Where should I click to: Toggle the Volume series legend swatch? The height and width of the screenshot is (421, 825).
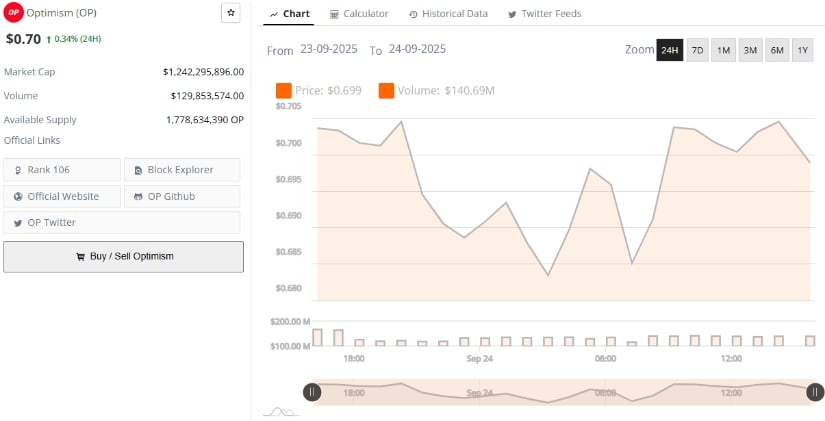[x=386, y=91]
